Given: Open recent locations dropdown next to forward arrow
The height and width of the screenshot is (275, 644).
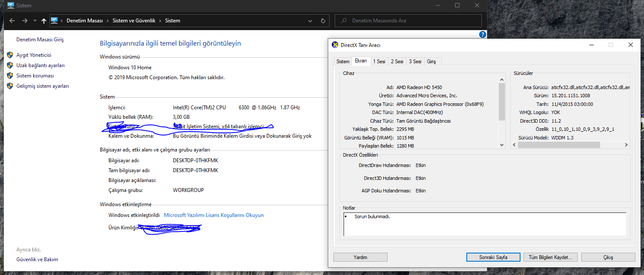Looking at the screenshot, I should [34, 21].
